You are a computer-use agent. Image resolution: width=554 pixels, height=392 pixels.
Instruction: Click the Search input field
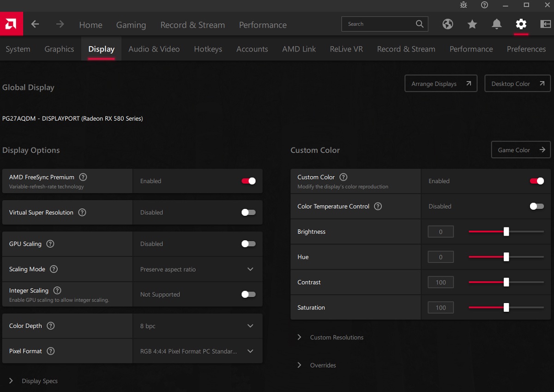click(x=385, y=24)
